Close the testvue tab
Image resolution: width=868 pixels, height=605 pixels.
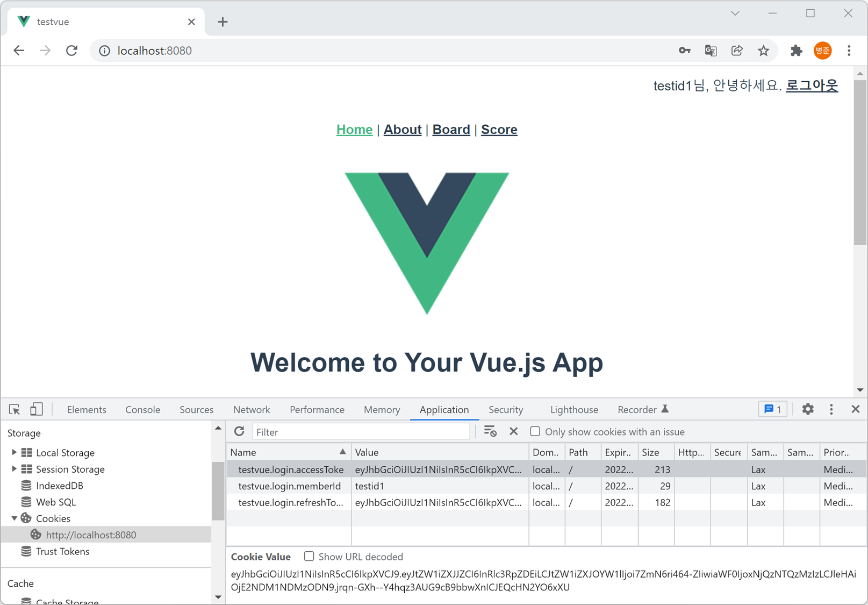pos(191,22)
